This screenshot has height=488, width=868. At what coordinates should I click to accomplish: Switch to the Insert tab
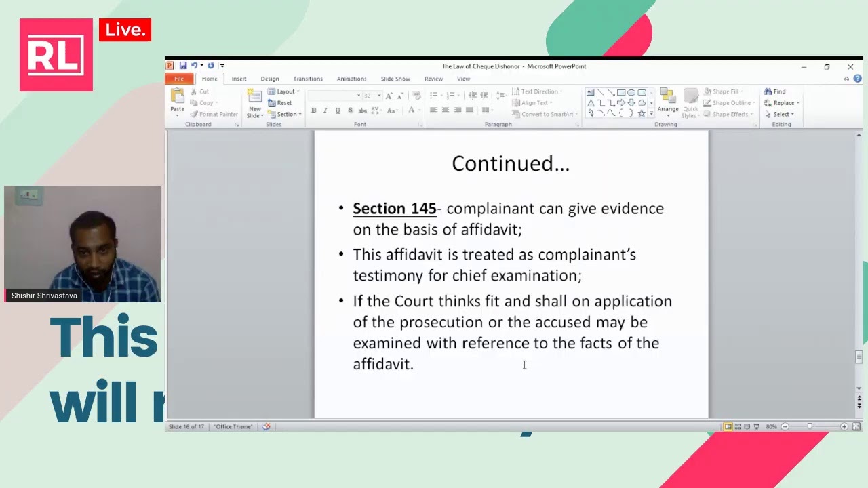click(239, 79)
